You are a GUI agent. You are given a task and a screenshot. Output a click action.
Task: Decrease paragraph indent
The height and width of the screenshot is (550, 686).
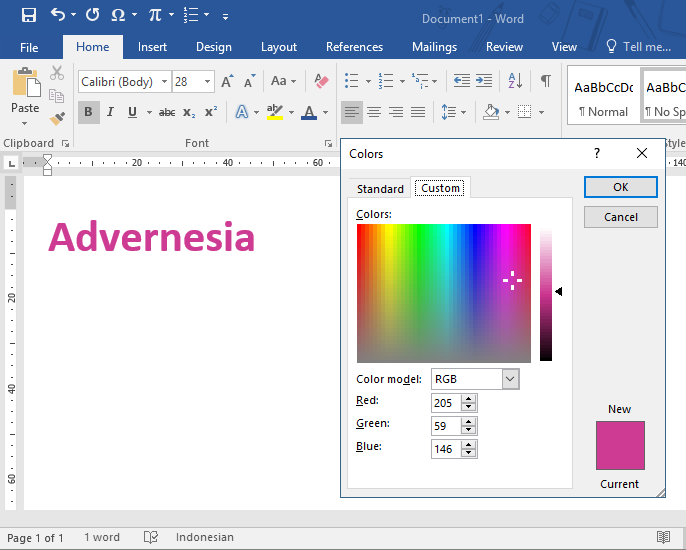click(462, 81)
